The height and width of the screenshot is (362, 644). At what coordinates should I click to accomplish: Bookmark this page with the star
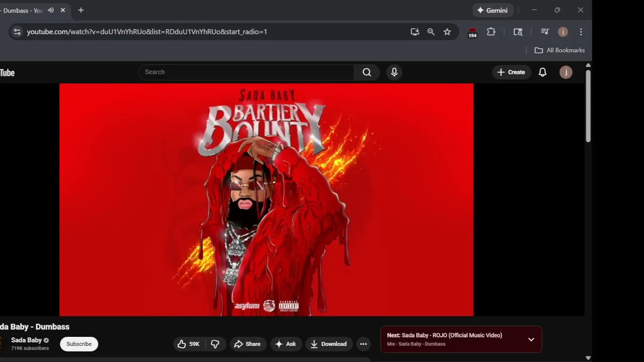447,32
